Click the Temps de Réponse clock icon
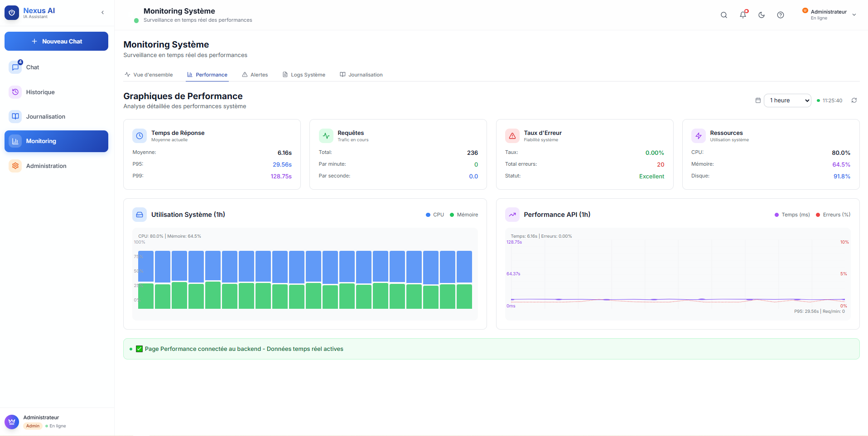Viewport: 868px width, 436px height. tap(140, 136)
